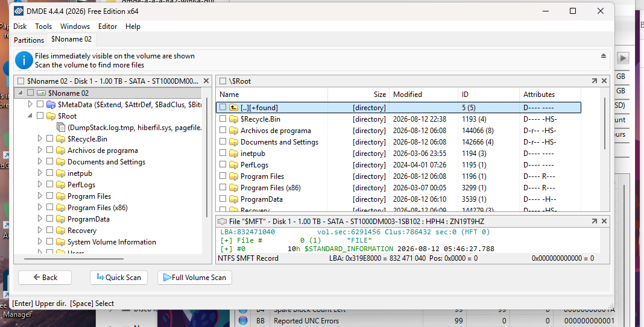Check the Documents and Settings row checkbox in list
Screen dimensions: 644x327
(x=223, y=142)
